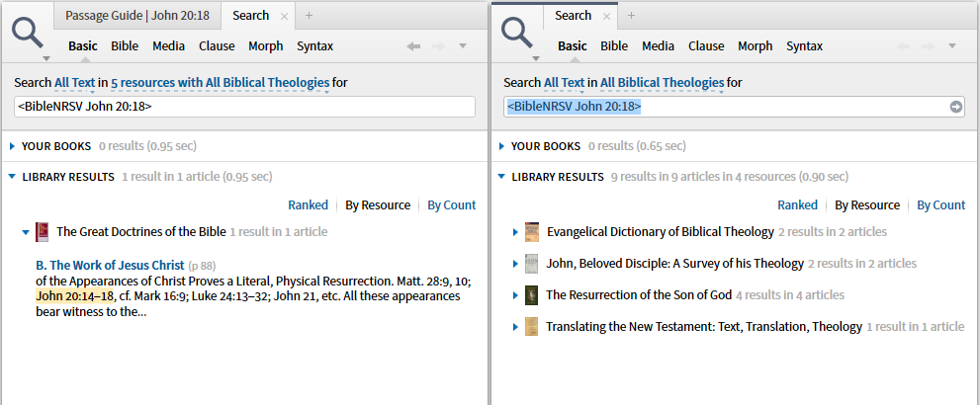Collapse Library Results in right panel
This screenshot has width=980, height=405.
click(501, 178)
